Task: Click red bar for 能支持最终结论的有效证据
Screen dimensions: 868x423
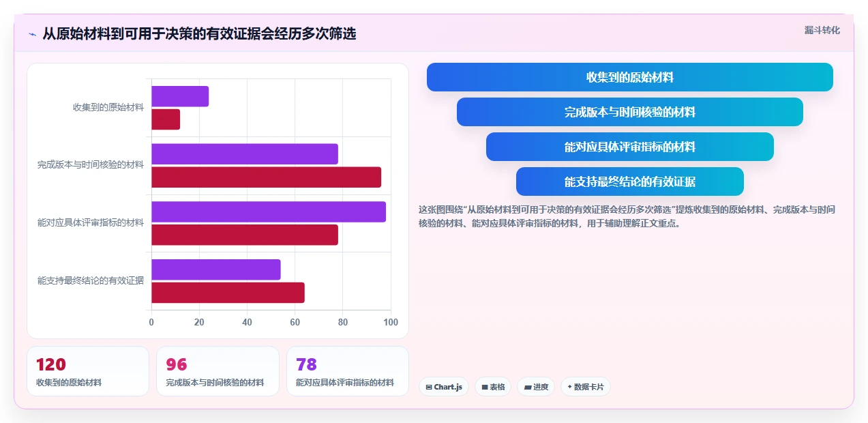Action: coord(228,293)
